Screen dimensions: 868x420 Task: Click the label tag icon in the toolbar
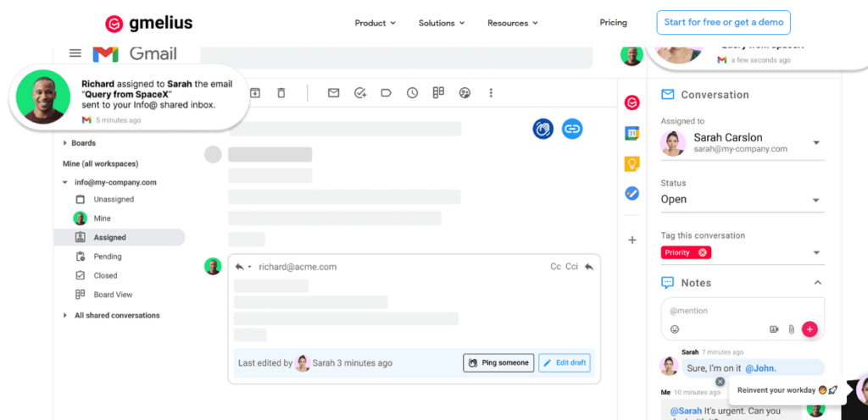click(x=386, y=93)
